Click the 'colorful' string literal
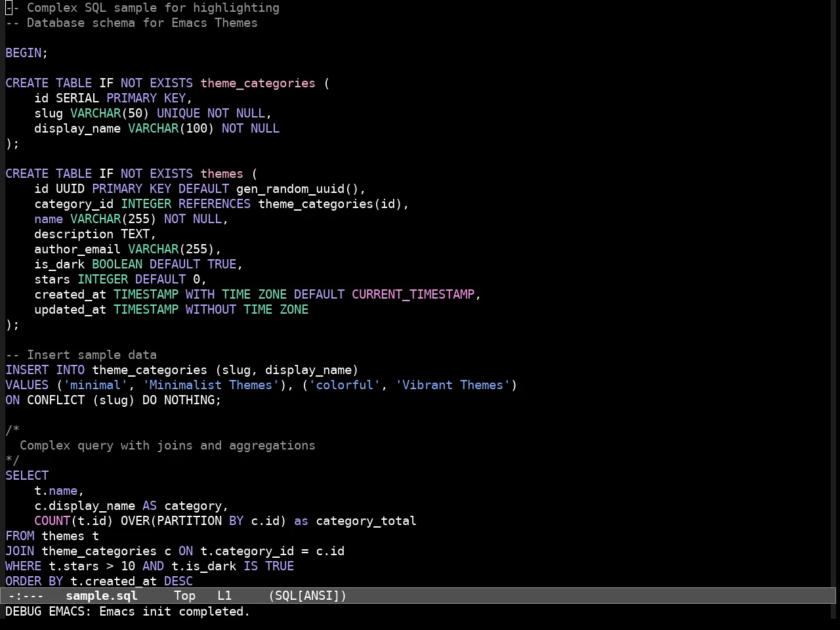Screen dimensions: 840x630 point(345,385)
